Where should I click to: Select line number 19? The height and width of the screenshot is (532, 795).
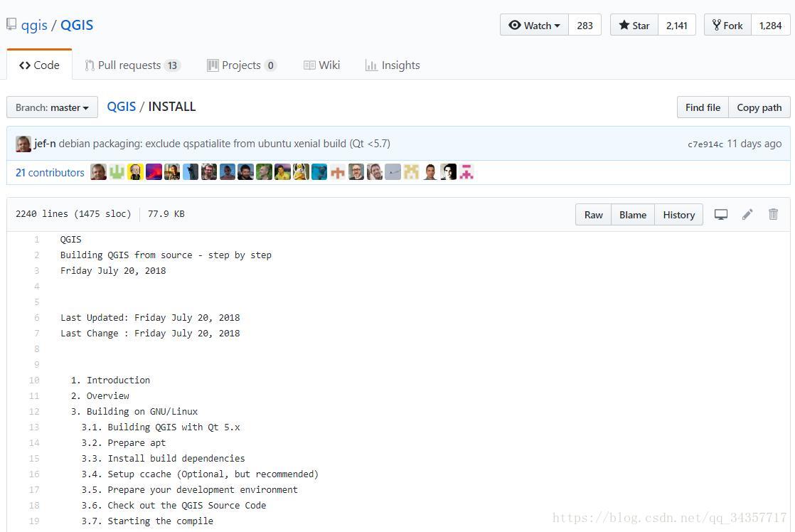34,521
